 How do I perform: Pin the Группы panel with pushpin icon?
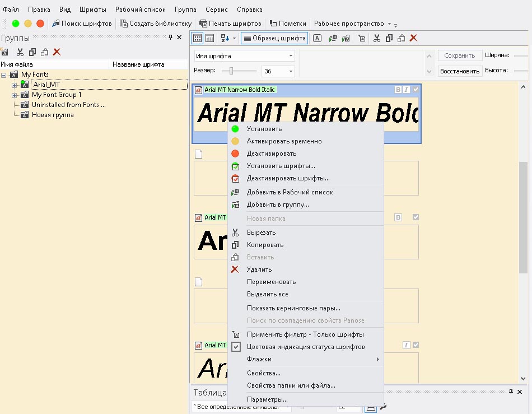click(x=170, y=38)
